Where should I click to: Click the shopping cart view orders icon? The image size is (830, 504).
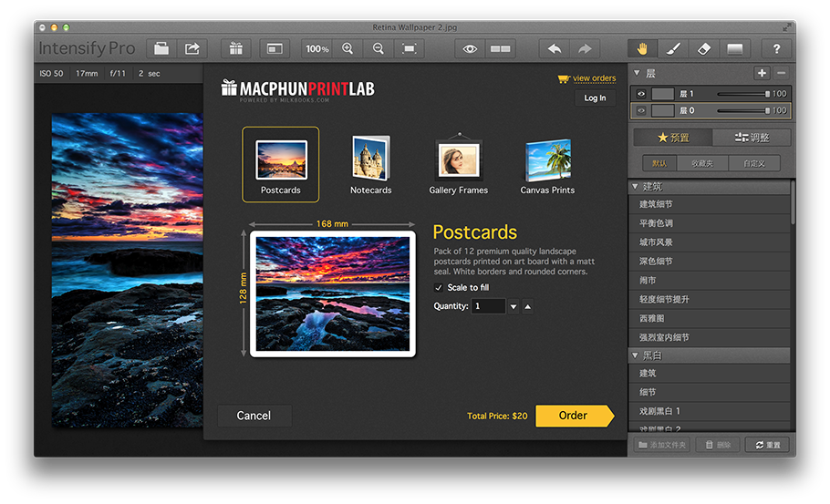[x=564, y=78]
